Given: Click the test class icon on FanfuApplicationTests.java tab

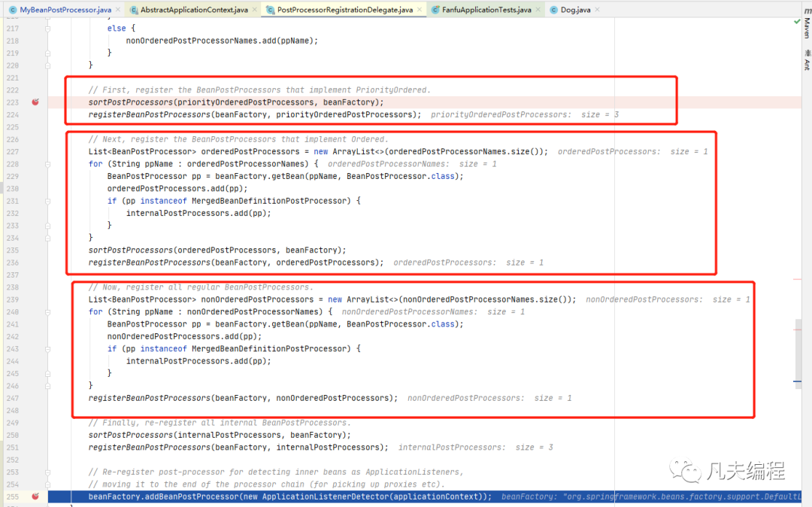Looking at the screenshot, I should (x=435, y=9).
